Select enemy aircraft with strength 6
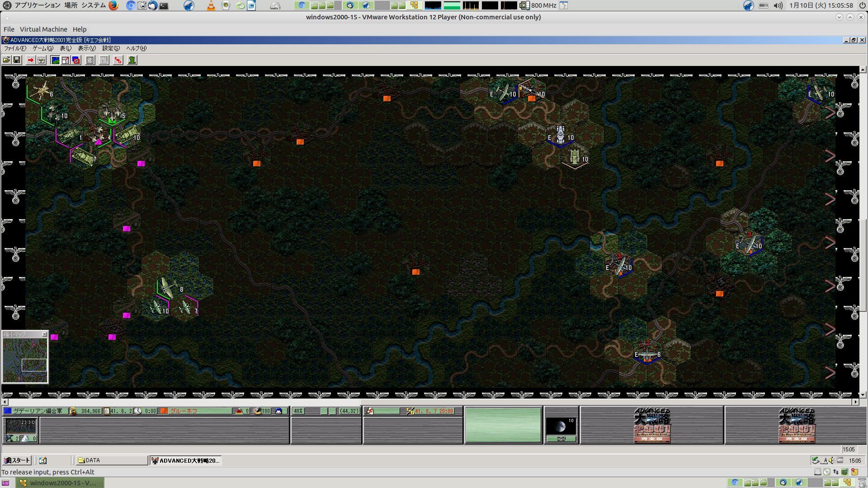The width and height of the screenshot is (868, 488). [647, 353]
